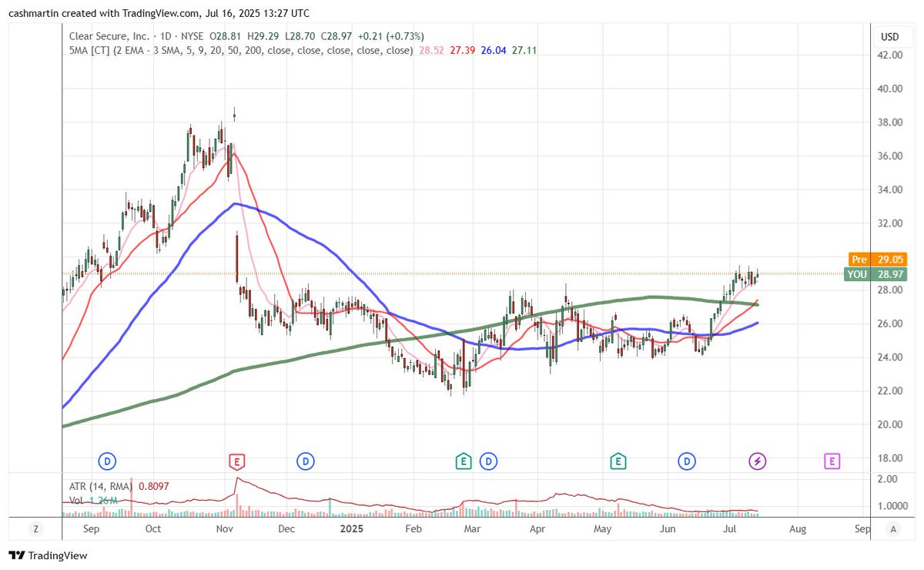Click the 2.00 ATR pane axis label
Image resolution: width=924 pixels, height=570 pixels.
click(x=889, y=479)
